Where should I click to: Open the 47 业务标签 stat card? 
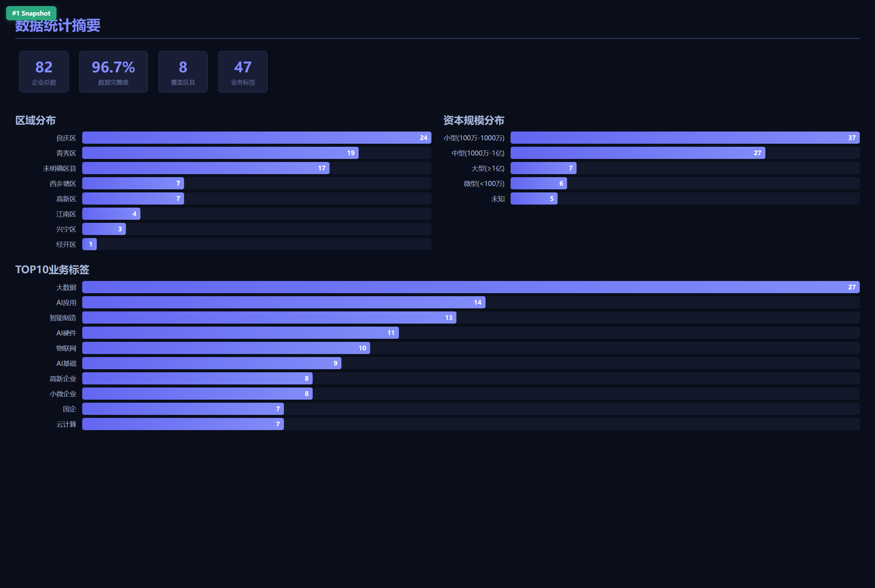(x=243, y=72)
